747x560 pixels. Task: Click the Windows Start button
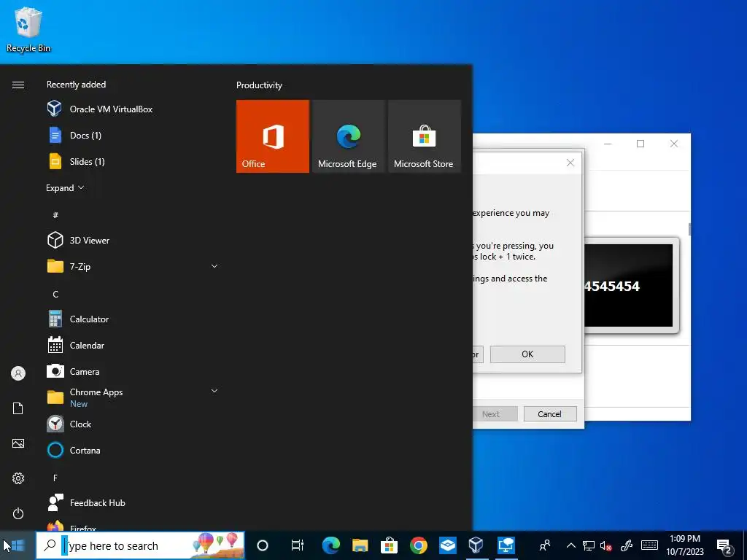pos(18,545)
